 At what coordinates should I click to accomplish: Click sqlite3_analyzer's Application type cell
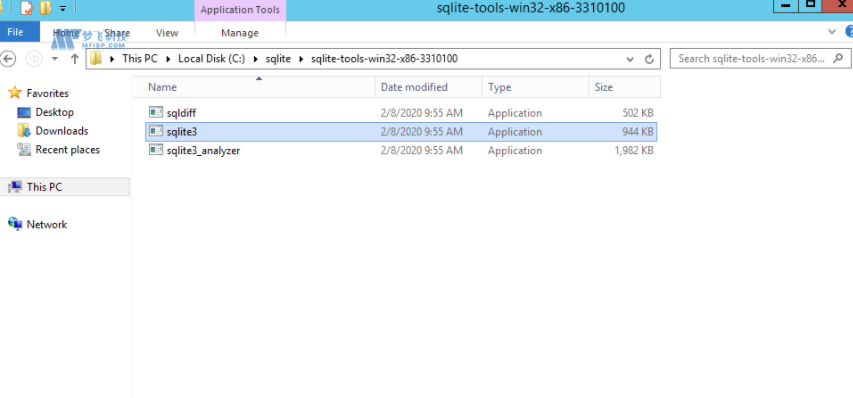click(x=515, y=151)
